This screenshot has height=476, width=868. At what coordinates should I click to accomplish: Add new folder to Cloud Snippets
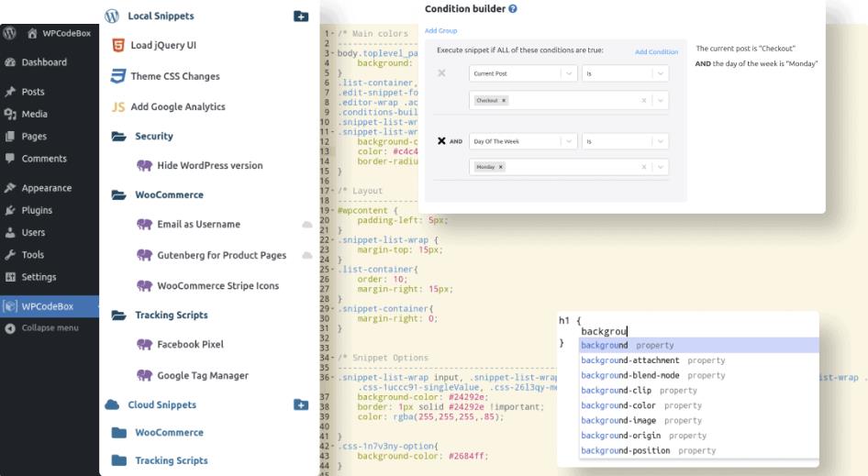coord(301,404)
